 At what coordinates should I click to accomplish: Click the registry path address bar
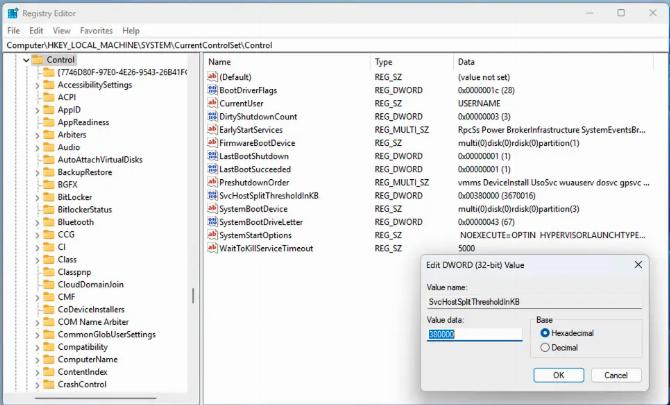pyautogui.click(x=335, y=45)
